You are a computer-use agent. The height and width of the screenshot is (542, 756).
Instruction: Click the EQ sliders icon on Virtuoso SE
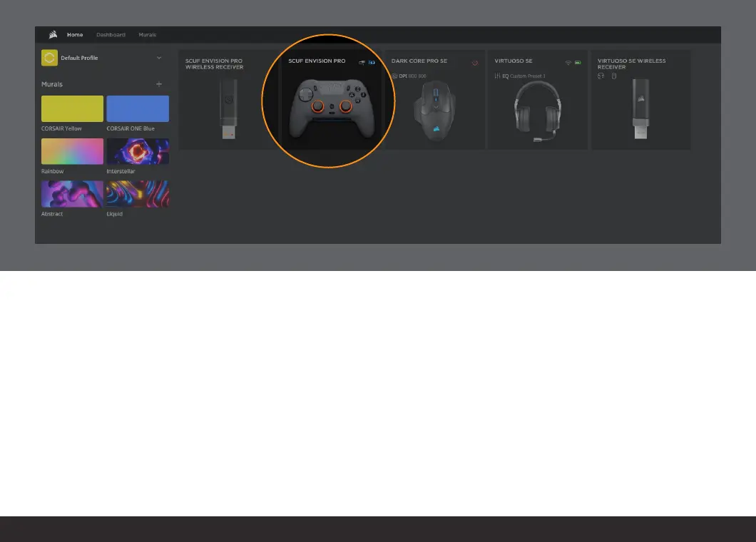click(497, 76)
